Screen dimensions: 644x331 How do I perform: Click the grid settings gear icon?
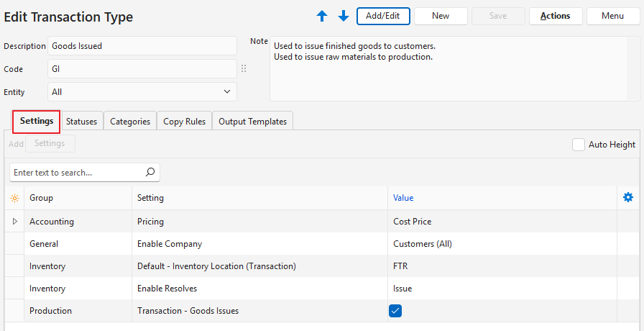[x=628, y=197]
